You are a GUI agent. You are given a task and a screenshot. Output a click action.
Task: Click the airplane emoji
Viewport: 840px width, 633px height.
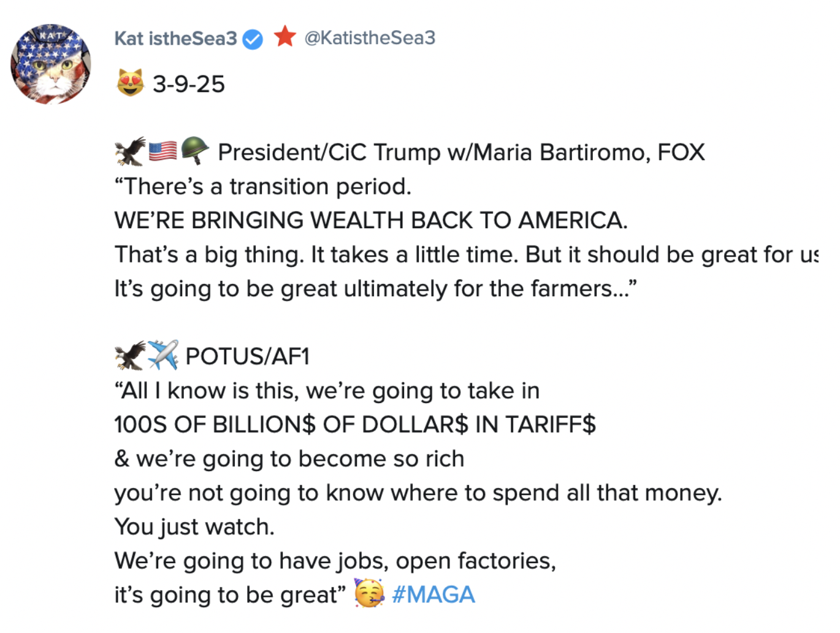(x=163, y=355)
